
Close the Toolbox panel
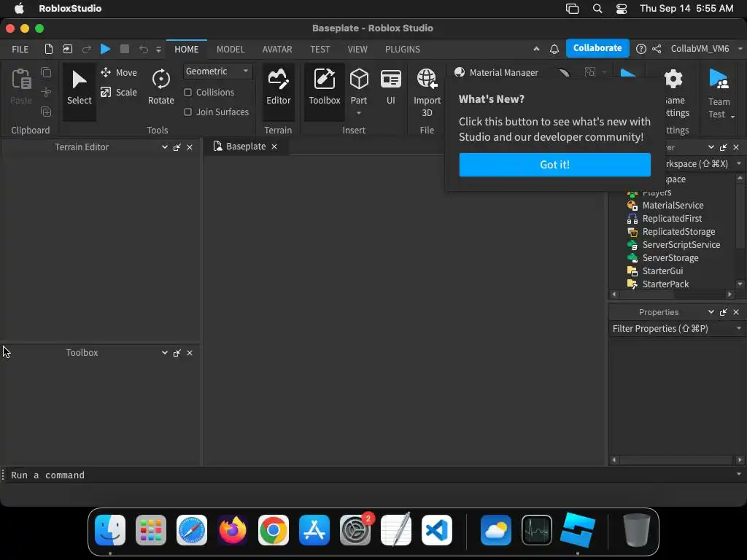[x=190, y=353]
